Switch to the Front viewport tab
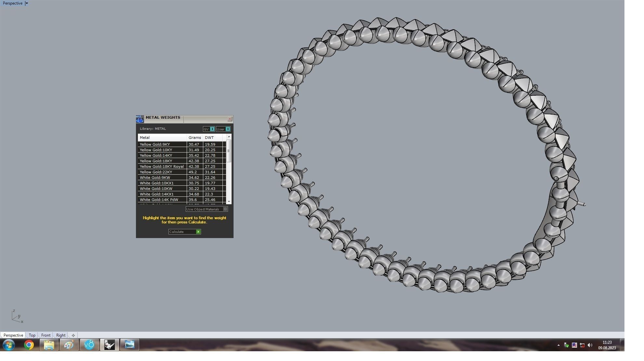The width and height of the screenshot is (644, 361). pos(46,335)
